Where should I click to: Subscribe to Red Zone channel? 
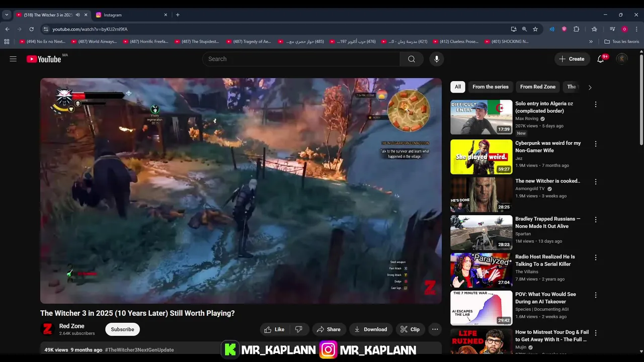coord(122,329)
